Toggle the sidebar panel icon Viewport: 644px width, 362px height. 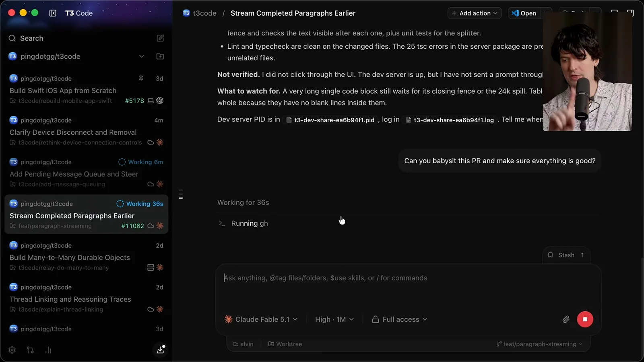pyautogui.click(x=53, y=13)
